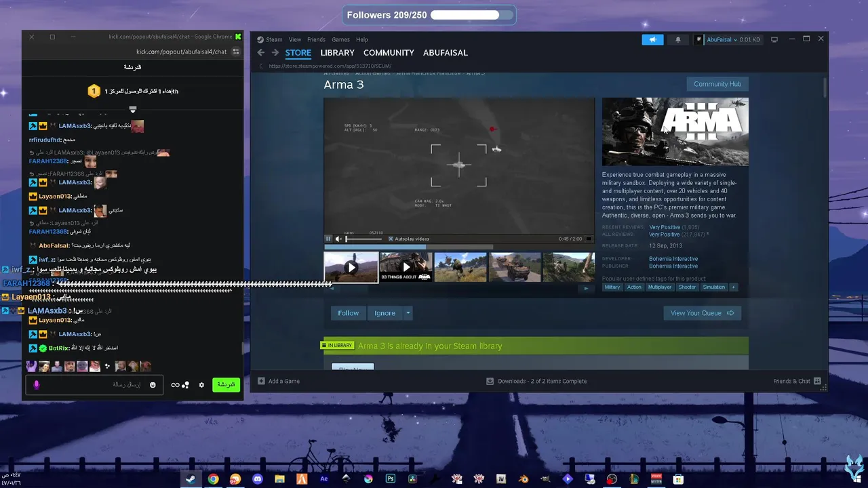Follow Arma 3
Viewport: 868px width, 488px height.
[349, 313]
